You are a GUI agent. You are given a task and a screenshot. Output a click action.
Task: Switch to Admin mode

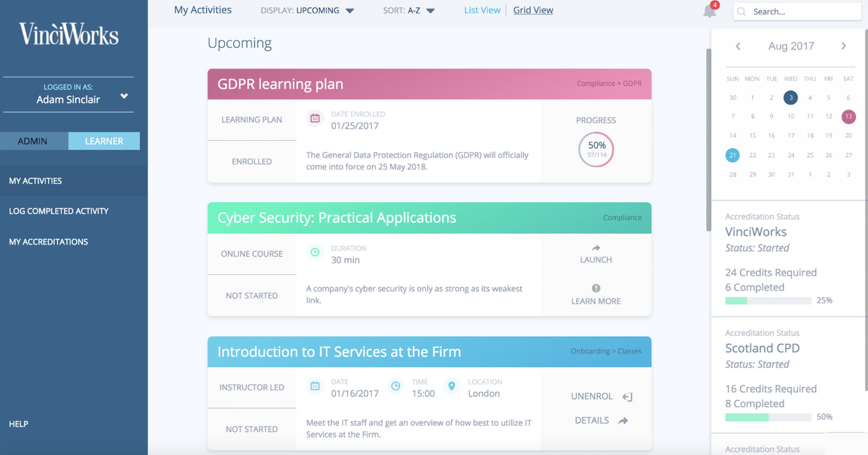tap(33, 141)
